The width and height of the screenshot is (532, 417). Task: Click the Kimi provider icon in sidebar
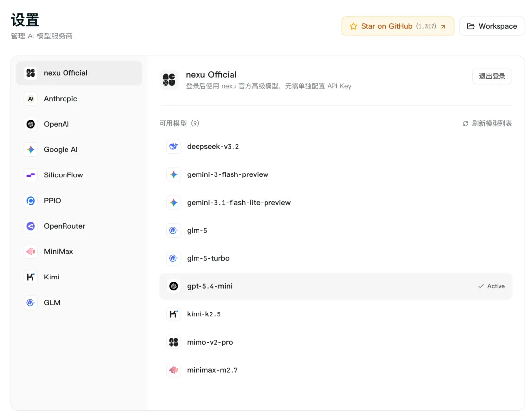[31, 277]
